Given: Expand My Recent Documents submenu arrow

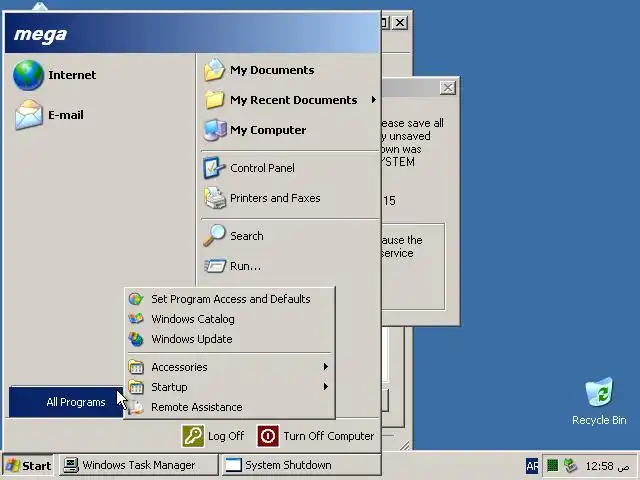Looking at the screenshot, I should point(373,100).
